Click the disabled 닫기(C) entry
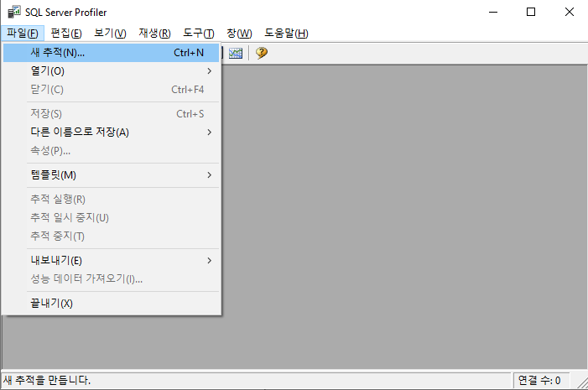588x390 pixels. pos(111,90)
